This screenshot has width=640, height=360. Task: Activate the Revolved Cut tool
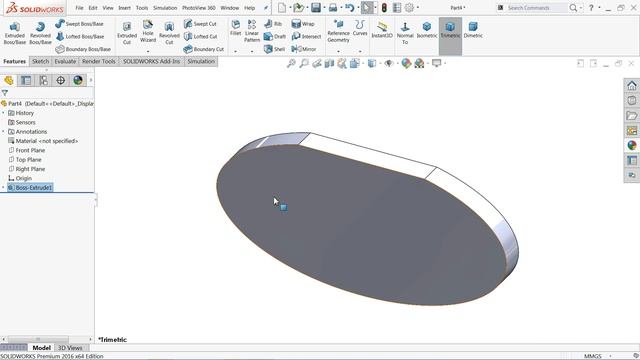[169, 33]
